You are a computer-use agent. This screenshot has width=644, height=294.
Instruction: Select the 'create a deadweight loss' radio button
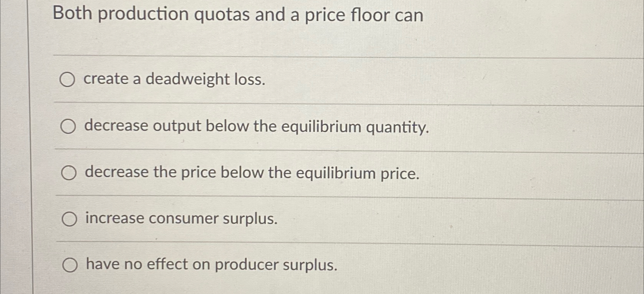pyautogui.click(x=68, y=80)
